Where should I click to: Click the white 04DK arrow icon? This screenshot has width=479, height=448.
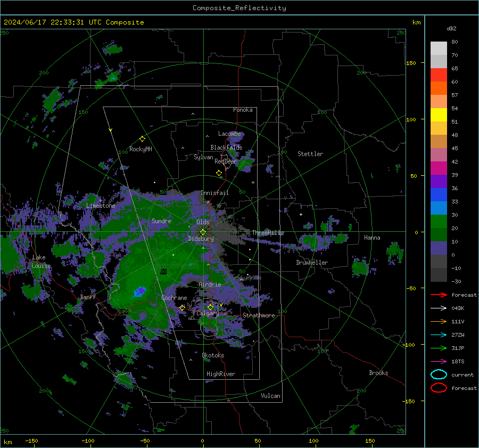[439, 308]
